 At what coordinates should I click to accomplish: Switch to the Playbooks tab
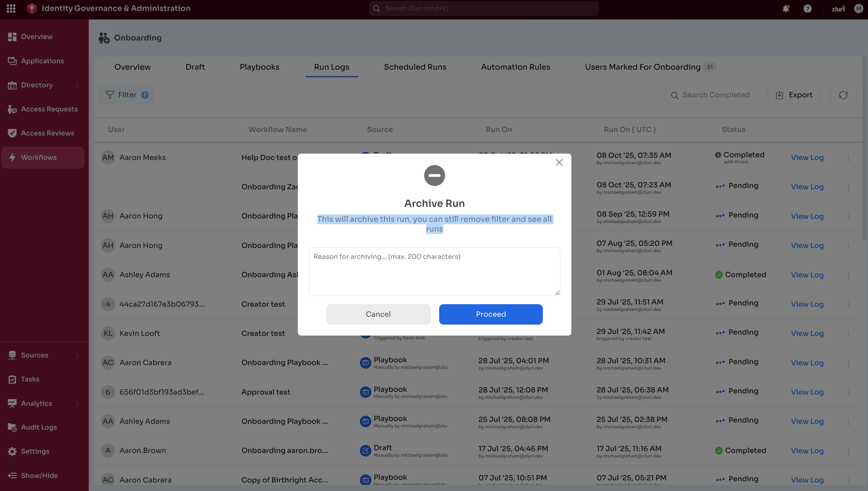[260, 67]
